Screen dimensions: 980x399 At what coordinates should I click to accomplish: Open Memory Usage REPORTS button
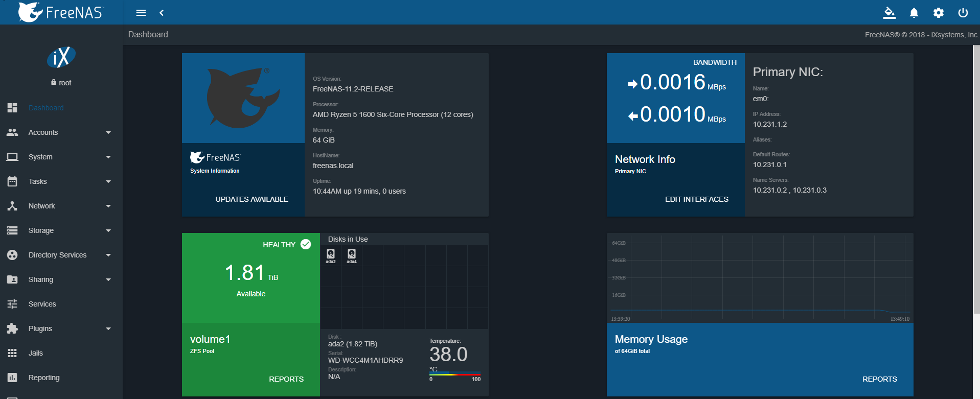[880, 379]
